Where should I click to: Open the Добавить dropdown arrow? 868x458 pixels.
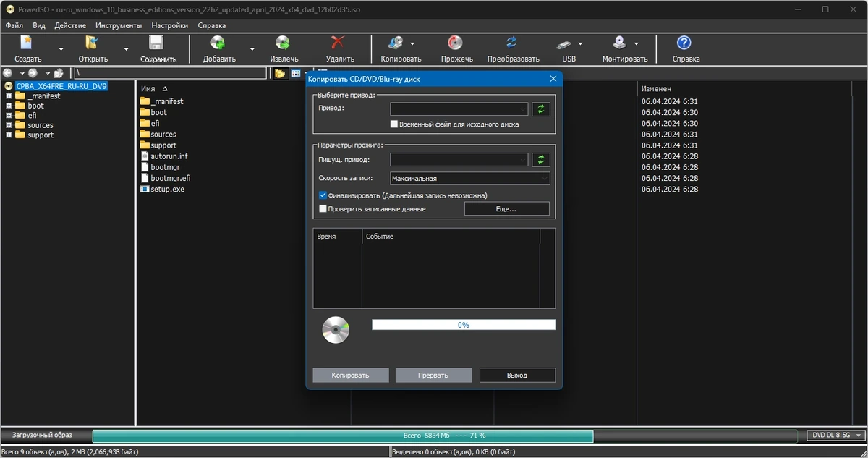click(x=252, y=49)
